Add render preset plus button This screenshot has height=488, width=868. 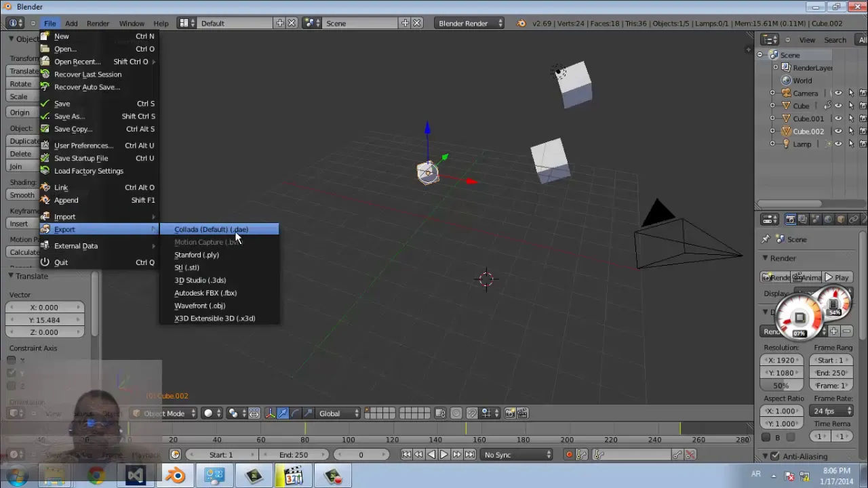(834, 331)
